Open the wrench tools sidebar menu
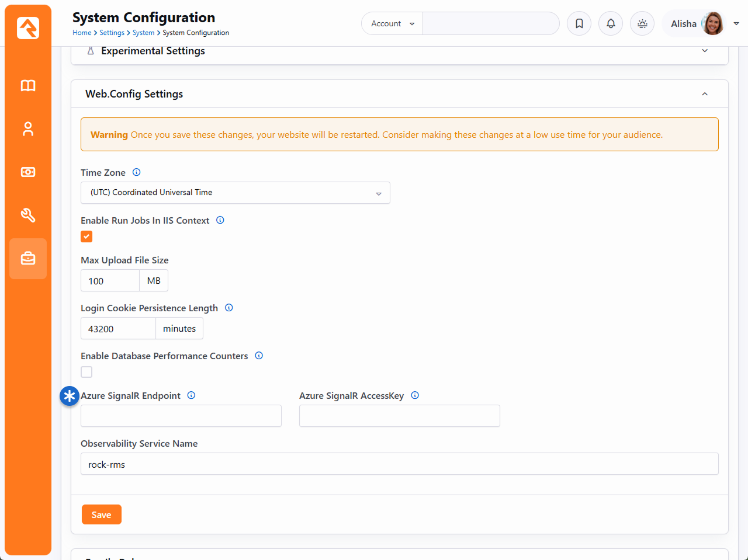Screen dimensions: 748x560 point(28,215)
